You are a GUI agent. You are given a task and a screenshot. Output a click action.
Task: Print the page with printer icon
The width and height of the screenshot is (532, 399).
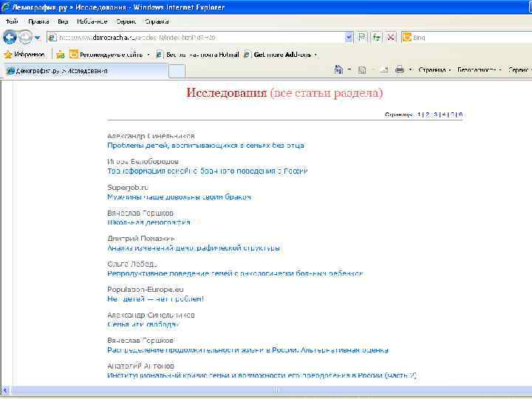(x=400, y=69)
